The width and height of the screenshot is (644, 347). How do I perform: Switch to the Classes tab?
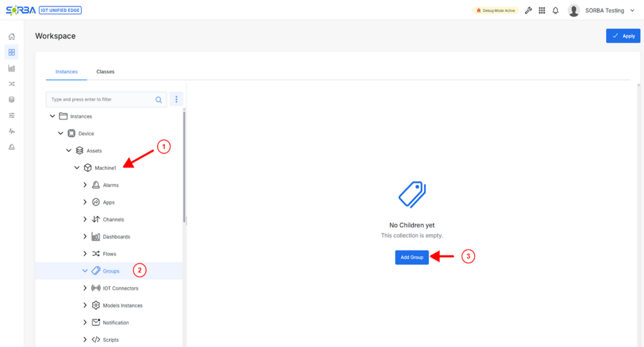pos(105,72)
